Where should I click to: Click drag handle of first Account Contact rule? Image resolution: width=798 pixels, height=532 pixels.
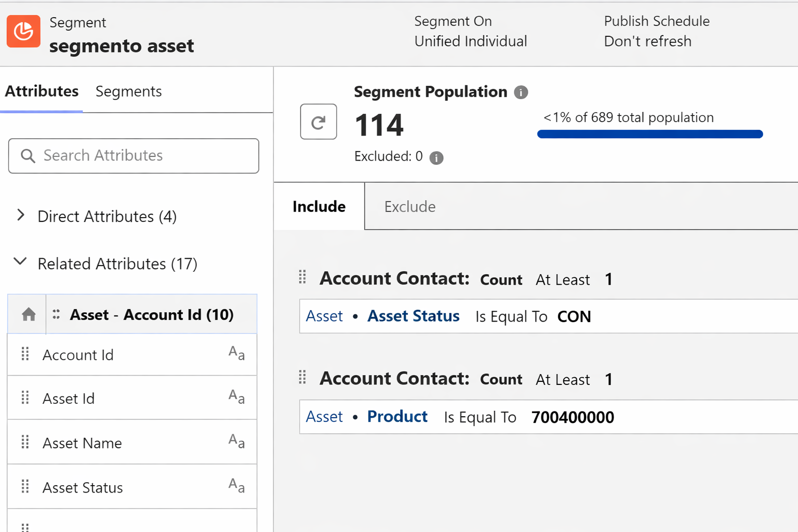pos(302,277)
